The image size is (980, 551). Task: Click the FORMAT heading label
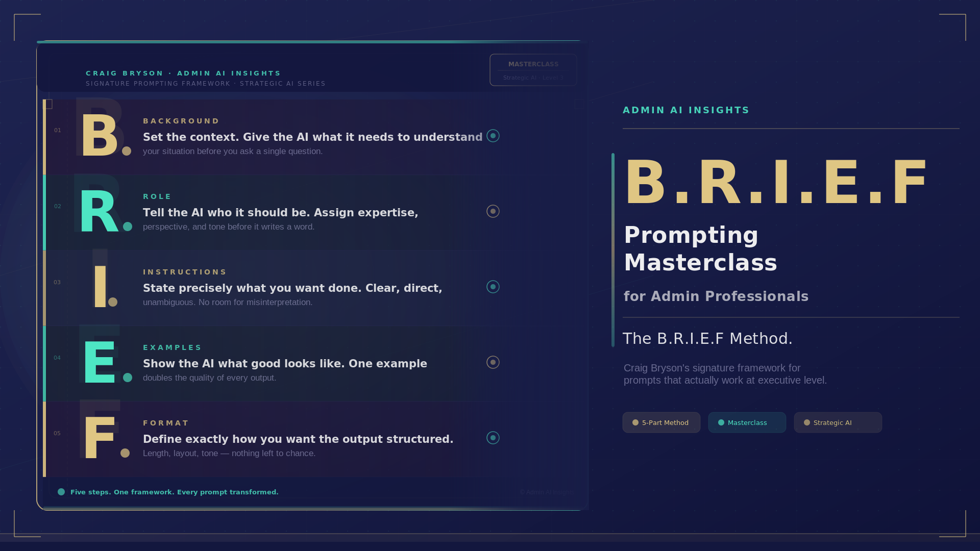[166, 423]
